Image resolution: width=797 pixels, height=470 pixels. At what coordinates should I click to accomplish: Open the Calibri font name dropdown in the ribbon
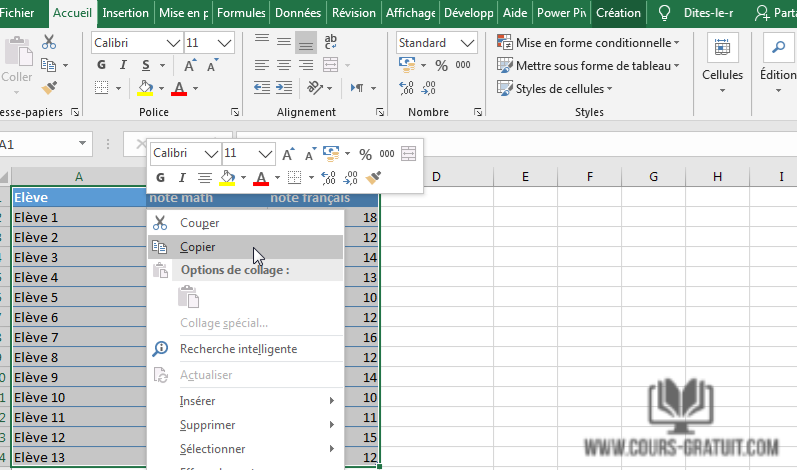(172, 43)
